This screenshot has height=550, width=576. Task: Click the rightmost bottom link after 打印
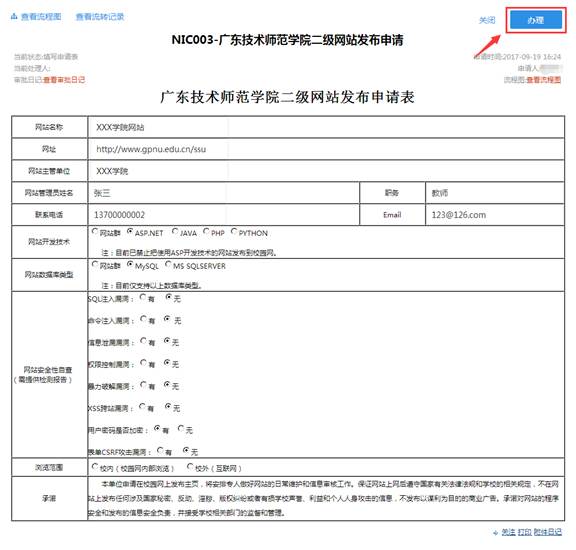548,532
